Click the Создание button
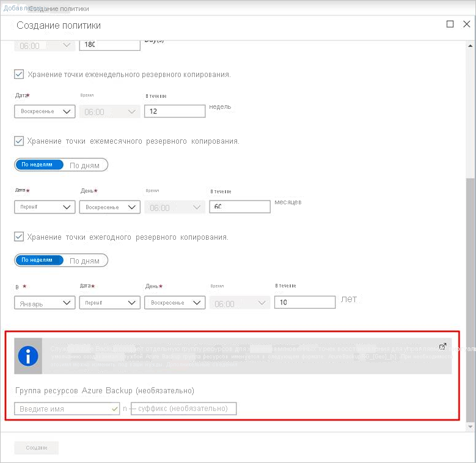 [x=37, y=448]
